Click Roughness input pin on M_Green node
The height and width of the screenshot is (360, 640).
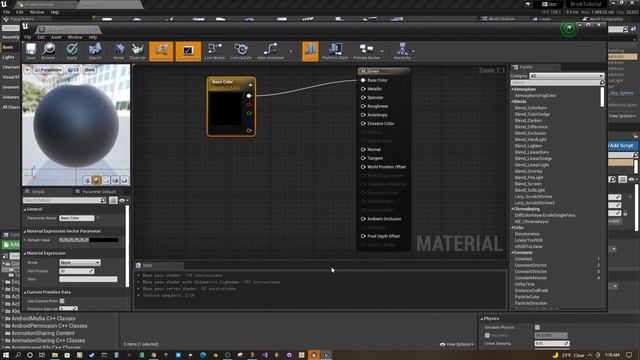[x=363, y=106]
